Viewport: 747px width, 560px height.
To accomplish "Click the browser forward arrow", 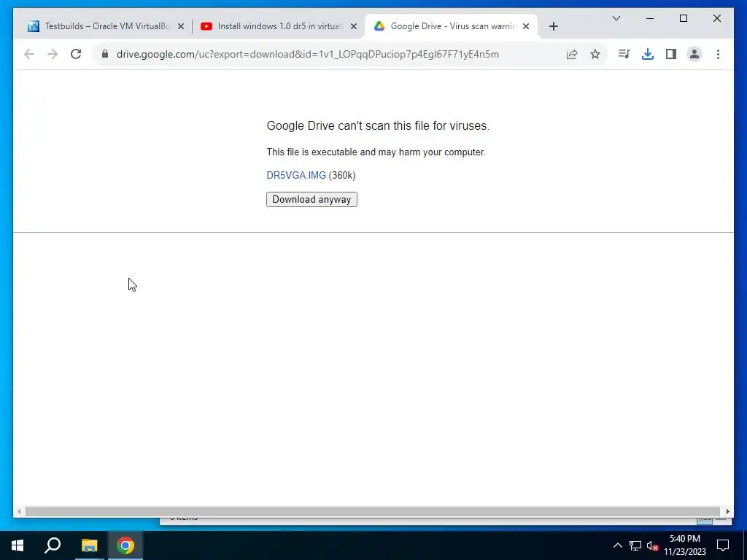I will coord(53,54).
